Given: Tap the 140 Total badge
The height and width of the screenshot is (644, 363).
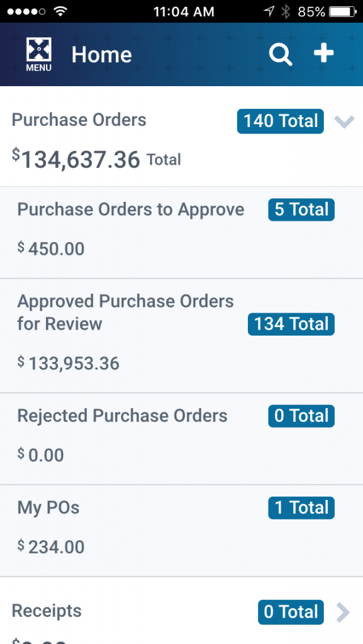Looking at the screenshot, I should (281, 121).
